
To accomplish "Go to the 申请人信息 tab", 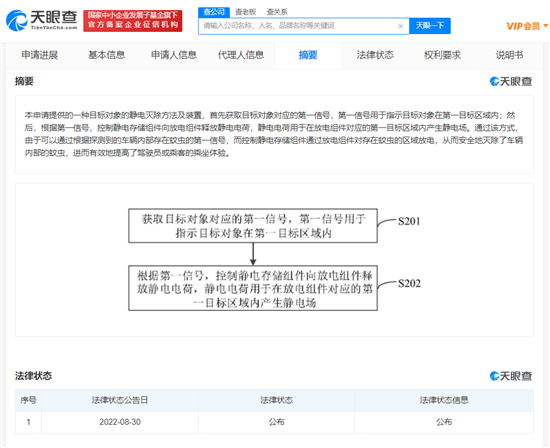I will click(x=174, y=55).
